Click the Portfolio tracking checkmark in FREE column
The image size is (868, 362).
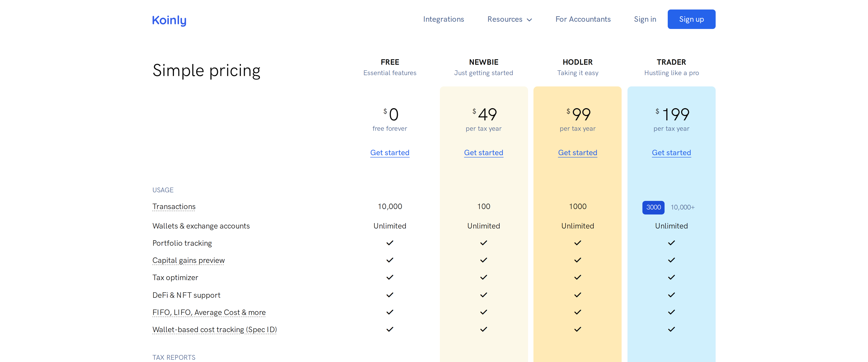pos(390,243)
